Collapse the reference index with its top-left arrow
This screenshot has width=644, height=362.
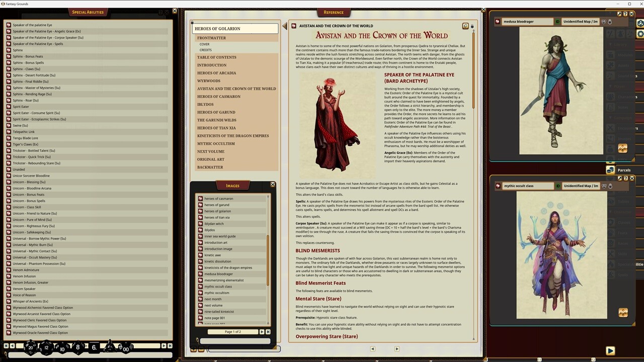tap(285, 26)
